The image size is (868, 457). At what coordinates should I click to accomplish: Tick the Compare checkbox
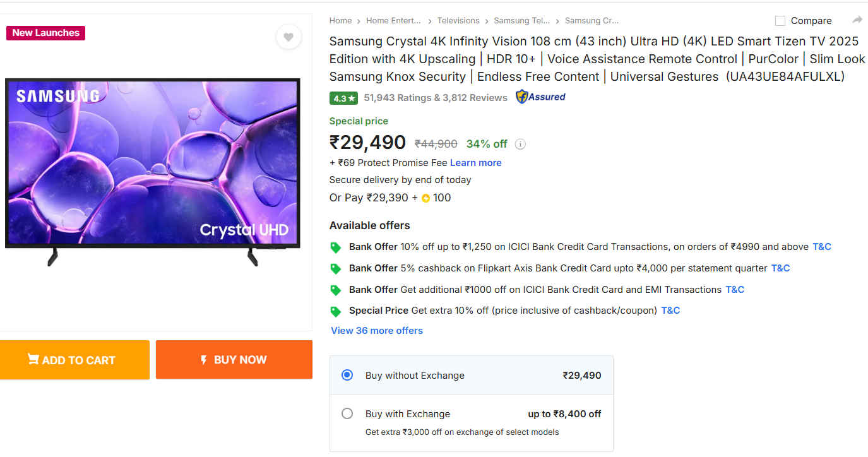click(x=780, y=21)
